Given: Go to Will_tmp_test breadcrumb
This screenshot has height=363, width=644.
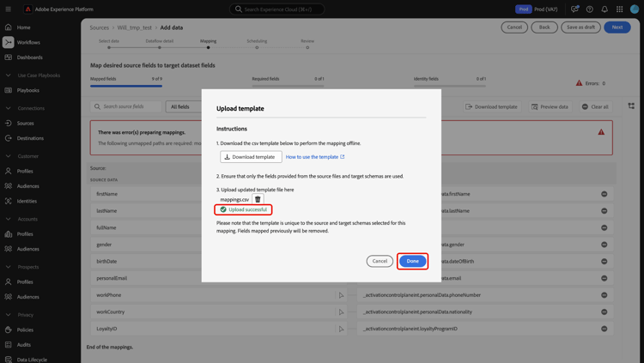Looking at the screenshot, I should (134, 27).
